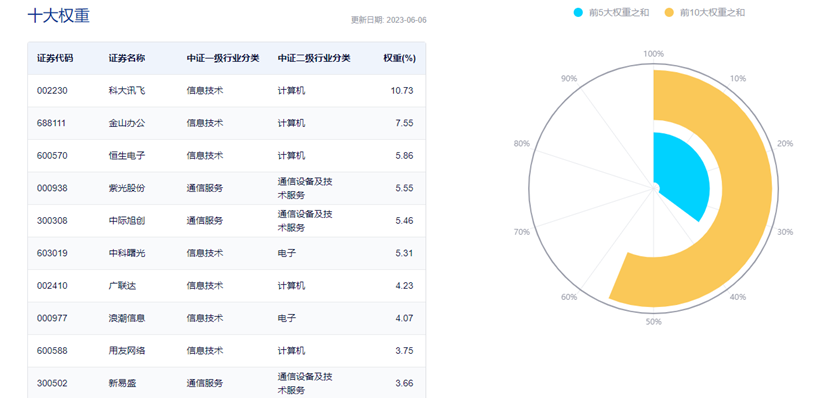Image resolution: width=829 pixels, height=398 pixels.
Task: Select security name 金山办公
Action: point(127,123)
